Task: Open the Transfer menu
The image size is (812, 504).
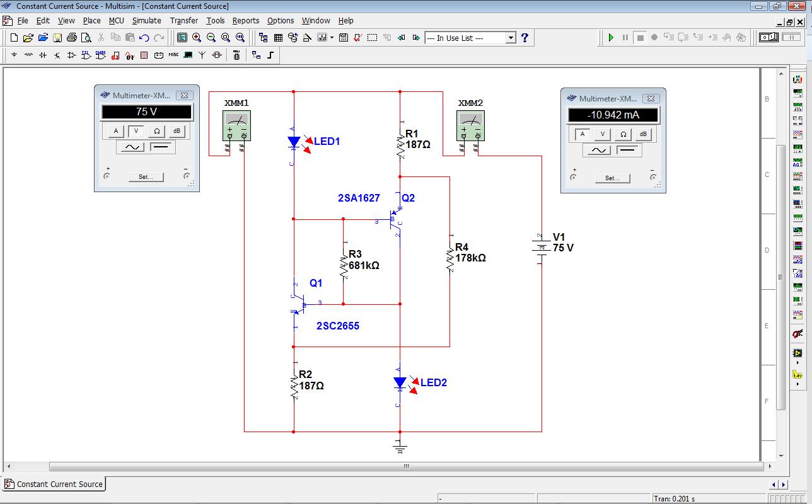Action: pyautogui.click(x=184, y=20)
